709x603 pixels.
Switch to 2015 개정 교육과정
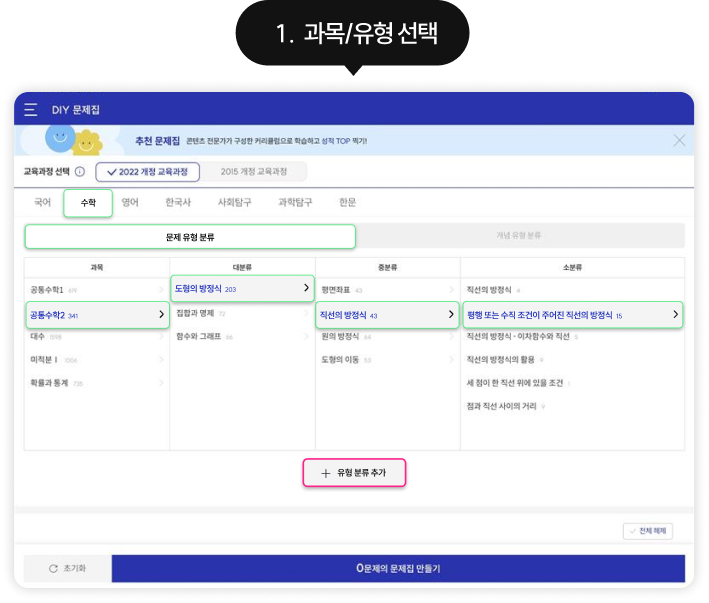(255, 172)
